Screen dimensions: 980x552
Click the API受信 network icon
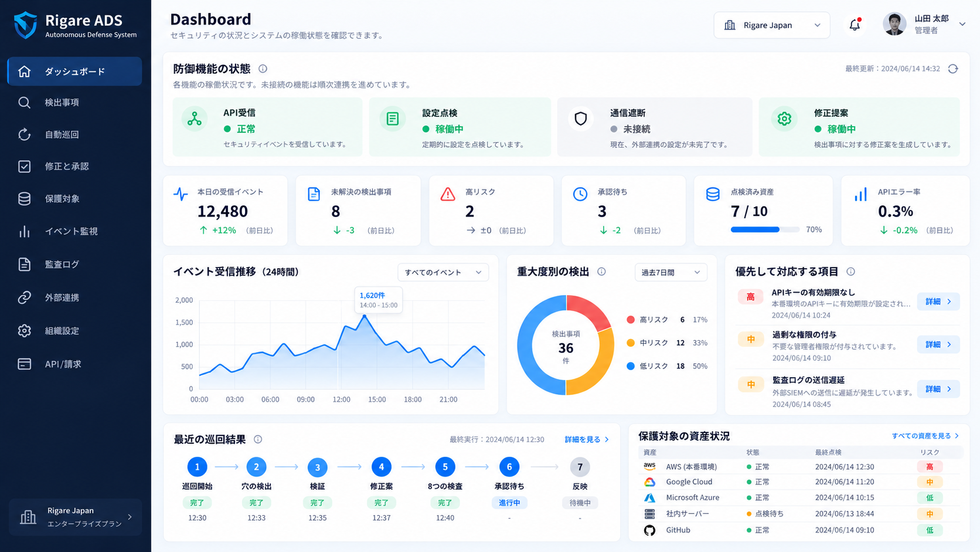[x=195, y=119]
